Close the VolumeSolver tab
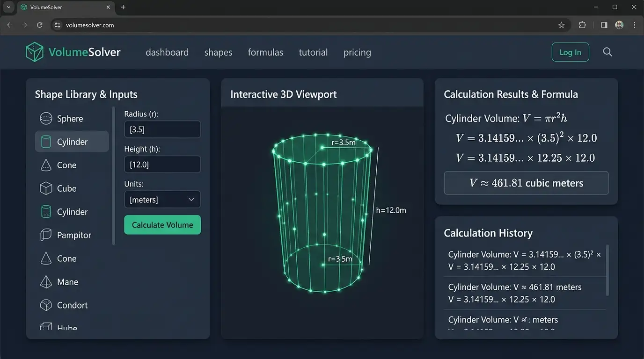The image size is (644, 359). [108, 7]
